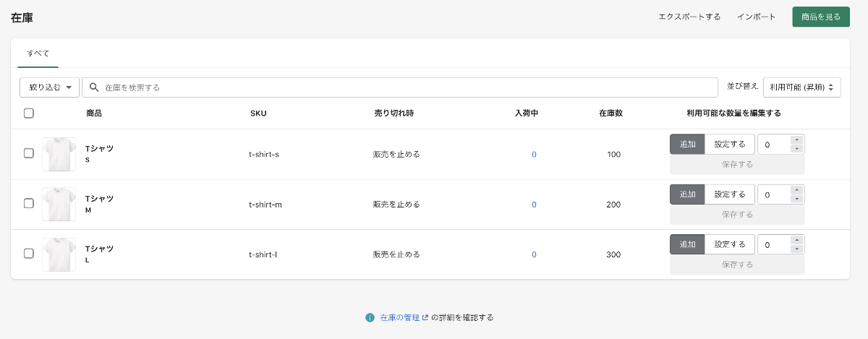Viewport: 868px width, 339px height.
Task: Increase quantity with Tシャツ S up arrow
Action: [796, 140]
